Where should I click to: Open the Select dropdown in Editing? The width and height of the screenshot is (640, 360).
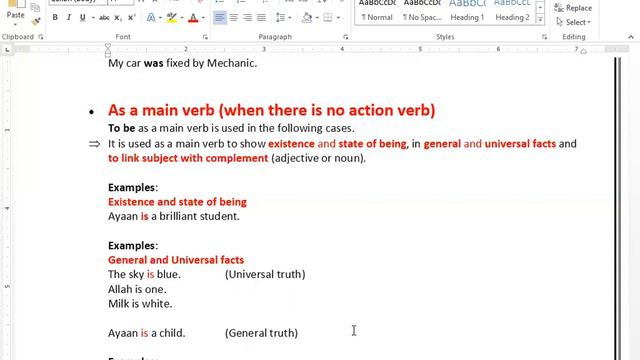point(573,22)
